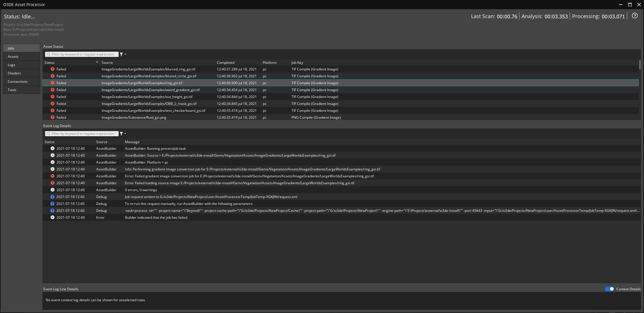This screenshot has width=644, height=313.
Task: Select the weird_gradient_gsi.tif job row
Action: 151,90
